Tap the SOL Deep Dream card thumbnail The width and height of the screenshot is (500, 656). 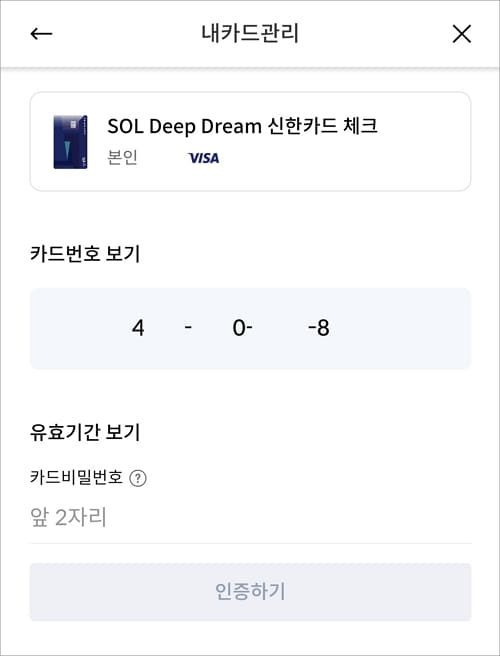[x=70, y=142]
